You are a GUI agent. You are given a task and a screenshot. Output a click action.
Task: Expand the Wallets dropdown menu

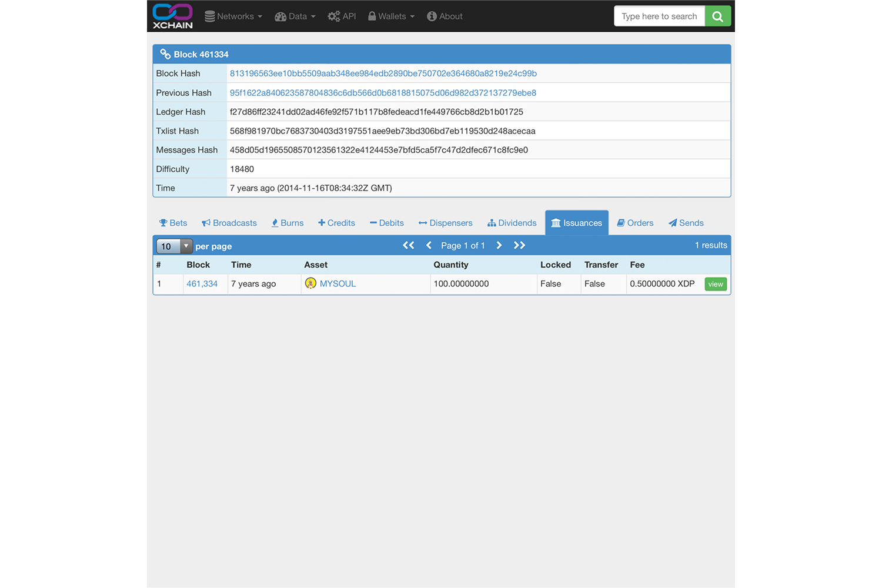[x=392, y=16]
